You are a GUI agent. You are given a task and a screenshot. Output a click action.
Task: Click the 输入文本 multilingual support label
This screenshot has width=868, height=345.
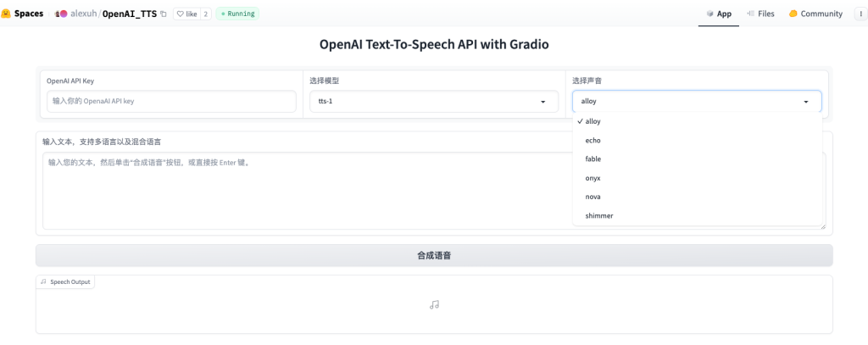point(102,142)
